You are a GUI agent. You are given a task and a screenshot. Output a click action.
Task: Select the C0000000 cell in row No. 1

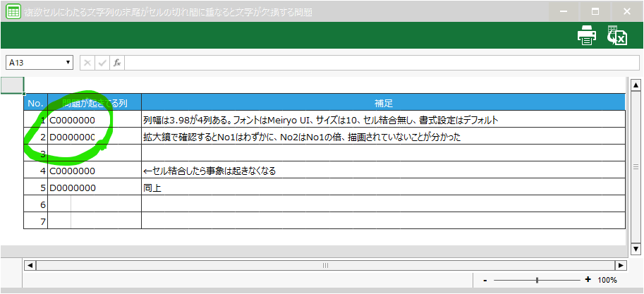point(94,120)
